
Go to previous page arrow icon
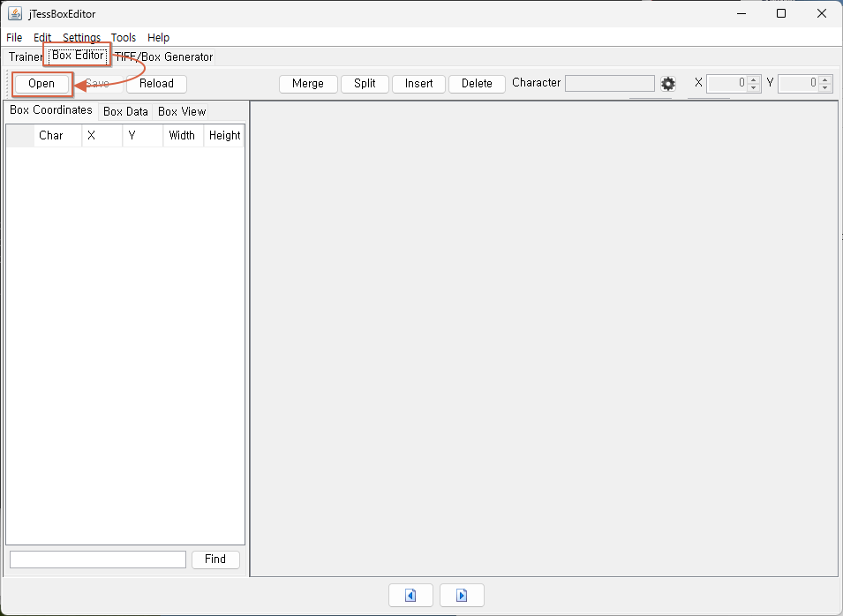click(410, 595)
